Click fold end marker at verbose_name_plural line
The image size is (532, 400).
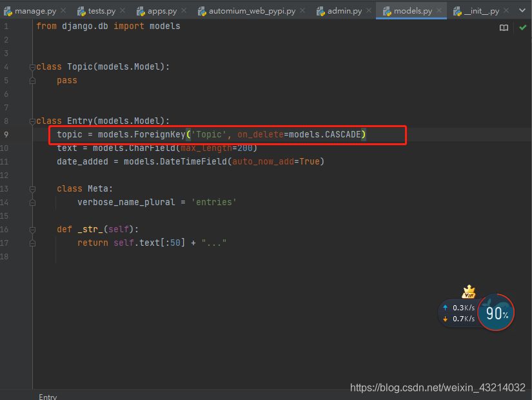point(32,203)
